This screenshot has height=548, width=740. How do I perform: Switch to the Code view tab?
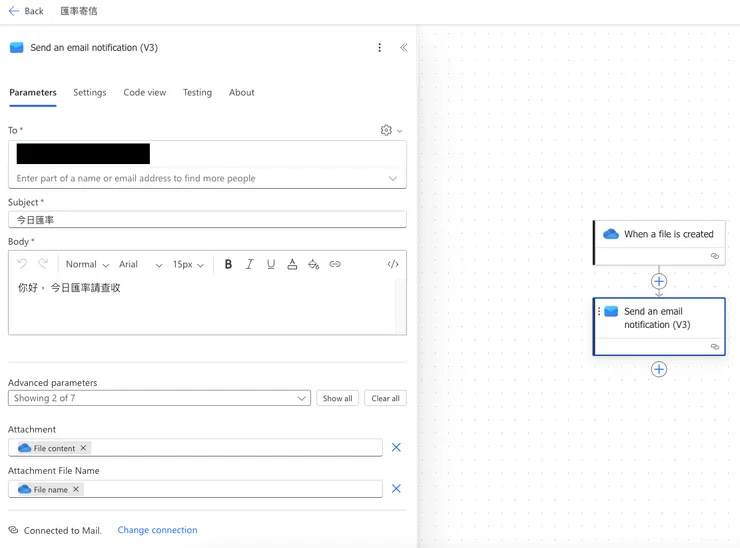(x=145, y=93)
